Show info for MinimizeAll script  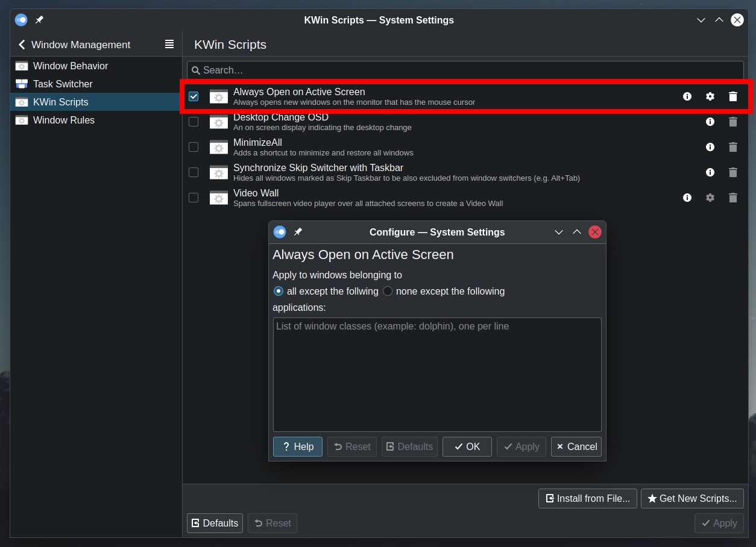point(710,147)
